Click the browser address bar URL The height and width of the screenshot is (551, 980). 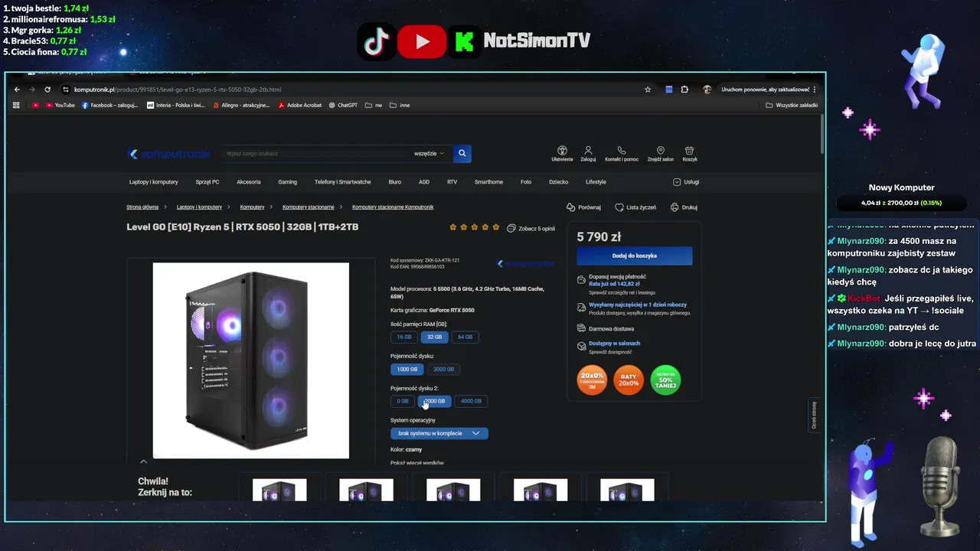pos(178,90)
